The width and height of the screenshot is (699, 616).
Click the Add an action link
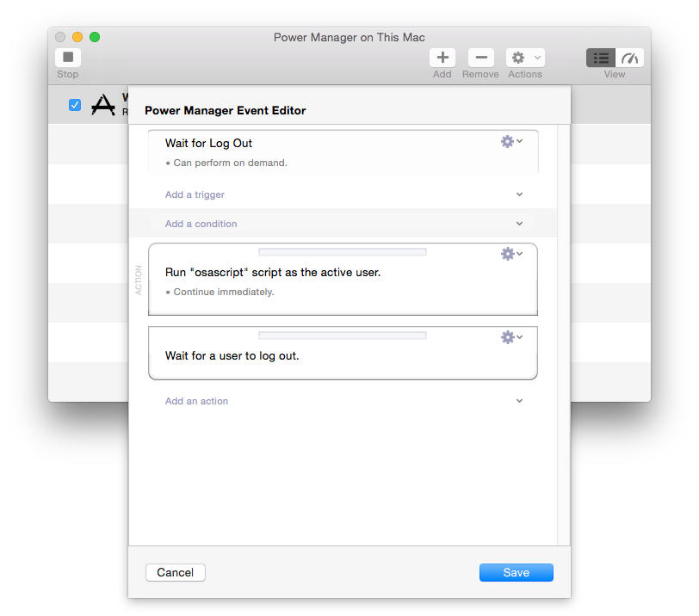click(196, 401)
